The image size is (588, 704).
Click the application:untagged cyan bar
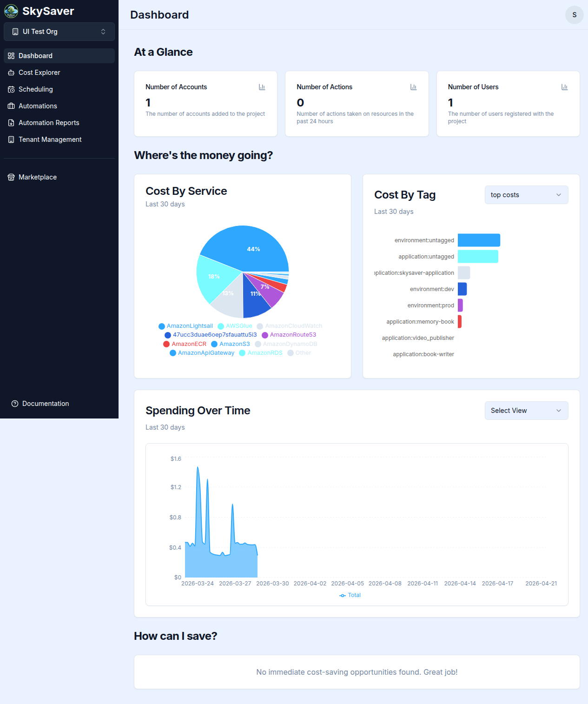pos(478,257)
